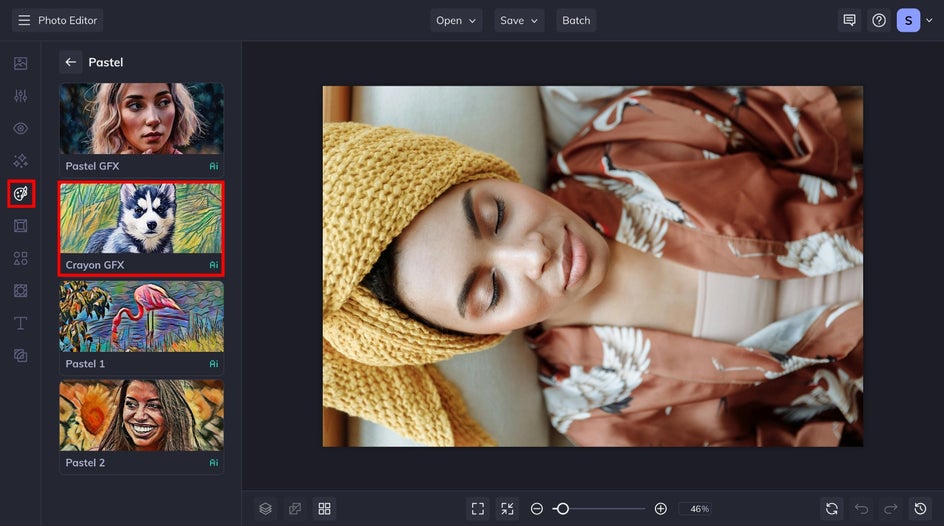
Task: Select the Text tool icon
Action: (20, 323)
